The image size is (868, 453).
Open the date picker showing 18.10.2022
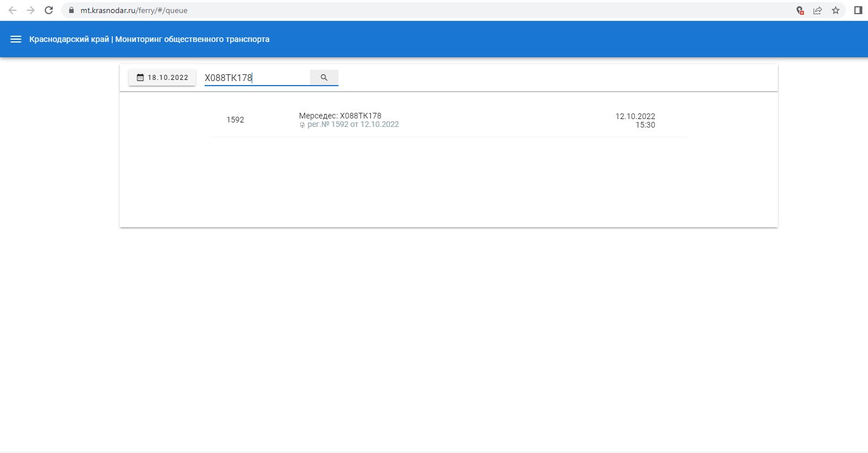pos(162,78)
